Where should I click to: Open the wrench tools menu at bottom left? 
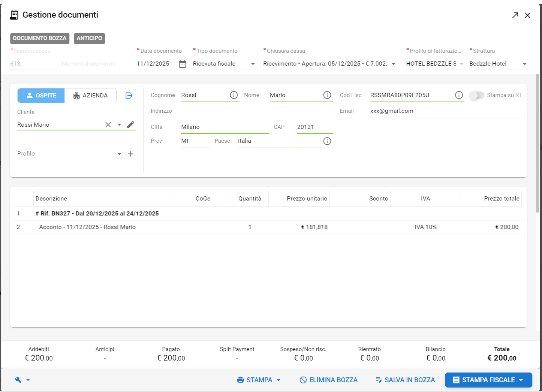click(22, 380)
